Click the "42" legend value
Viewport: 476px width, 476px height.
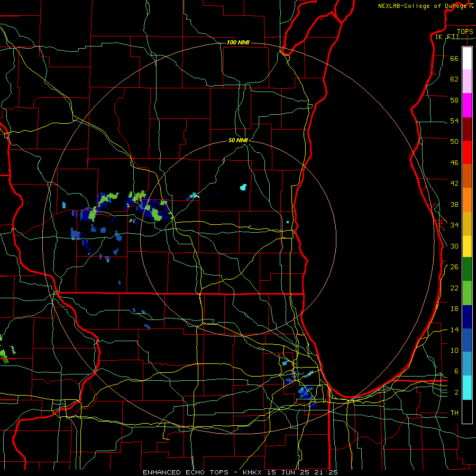point(454,184)
